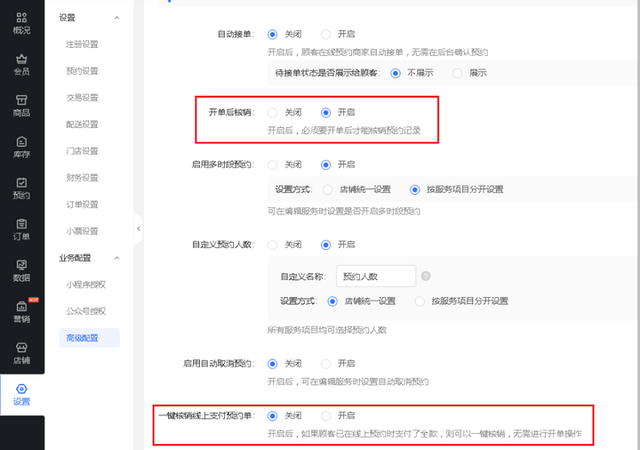
Task: Set 开单后核销 to 关闭
Action: click(272, 112)
